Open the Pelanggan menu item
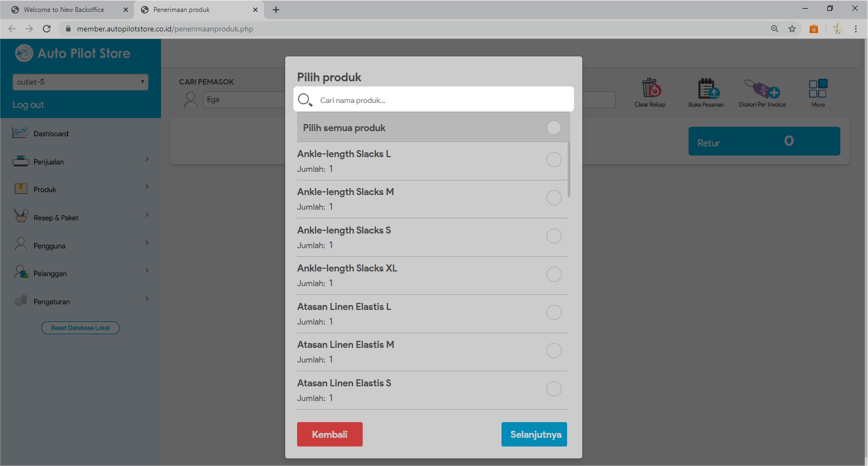The image size is (868, 466). 50,274
